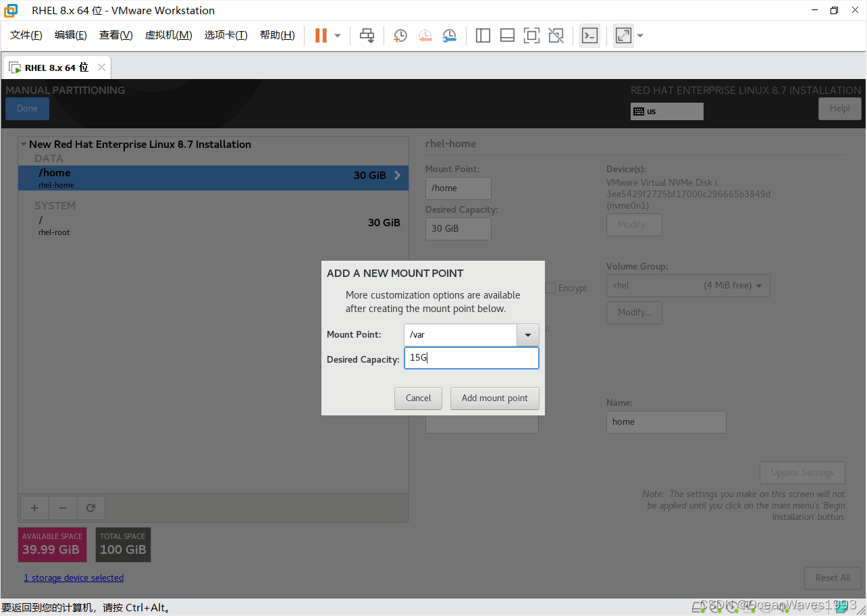Click the stretch guest display icon

623,36
